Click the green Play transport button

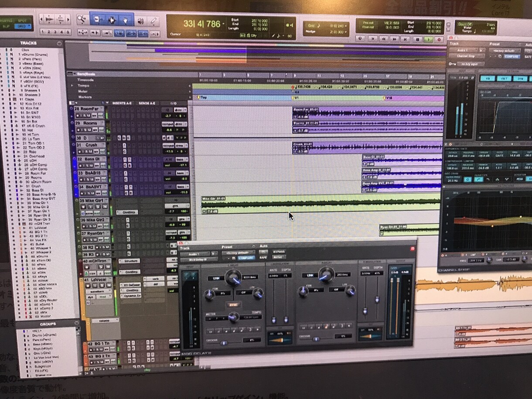428,40
